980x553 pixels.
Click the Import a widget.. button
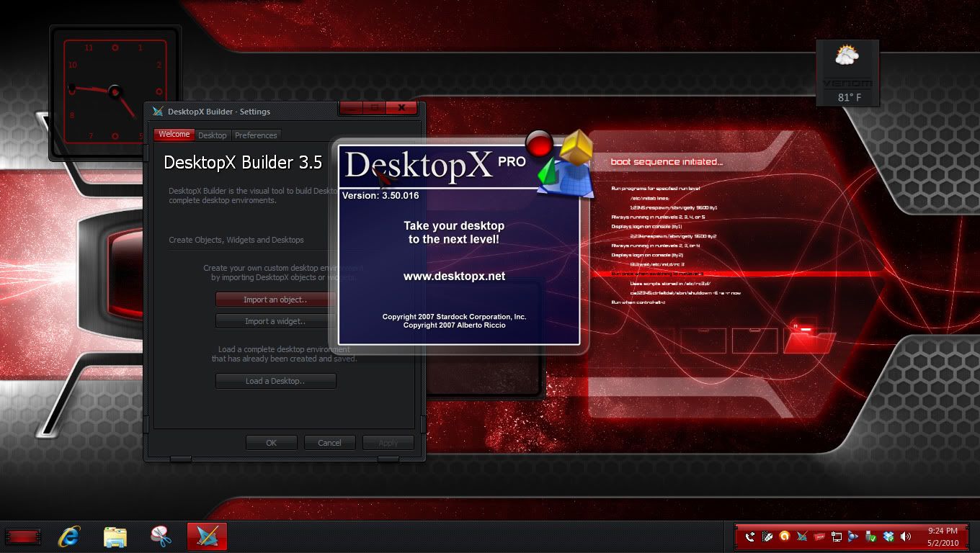[275, 321]
